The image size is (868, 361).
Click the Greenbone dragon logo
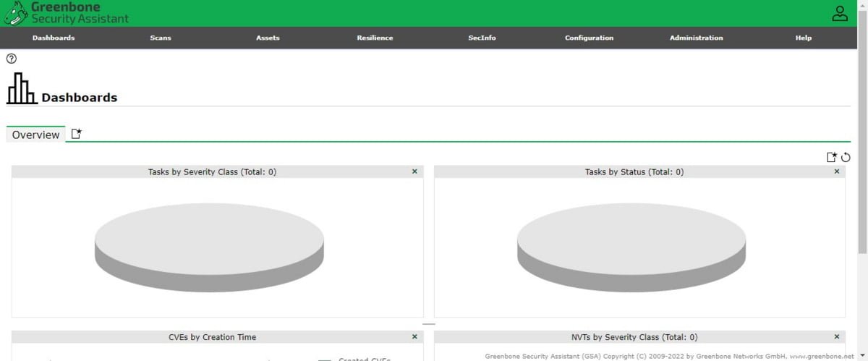click(16, 13)
